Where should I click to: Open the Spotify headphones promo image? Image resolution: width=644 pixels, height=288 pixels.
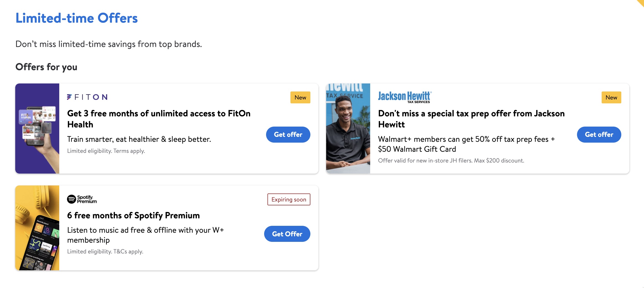coord(37,228)
